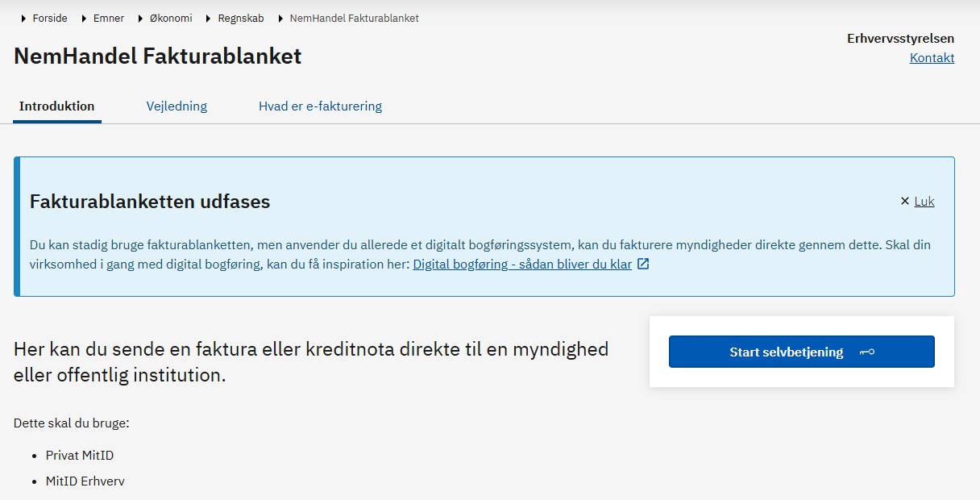Click the X icon beside Luk
980x500 pixels.
coord(905,202)
